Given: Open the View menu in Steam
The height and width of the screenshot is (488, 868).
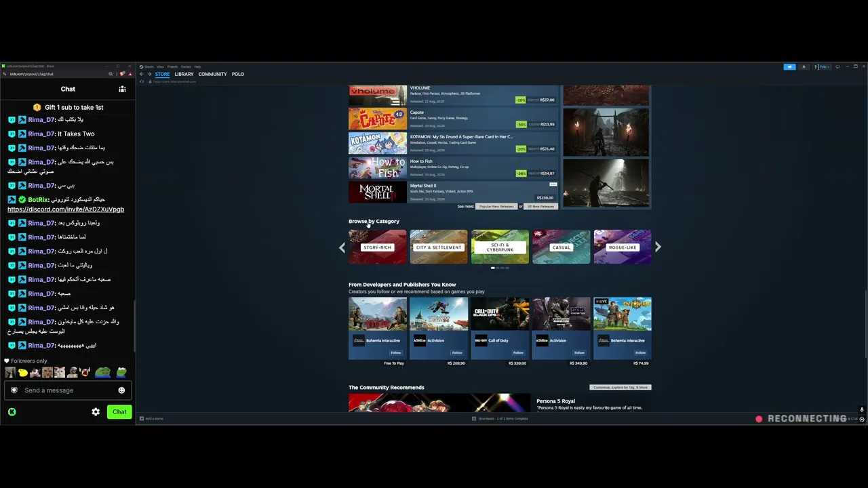Looking at the screenshot, I should [x=161, y=66].
